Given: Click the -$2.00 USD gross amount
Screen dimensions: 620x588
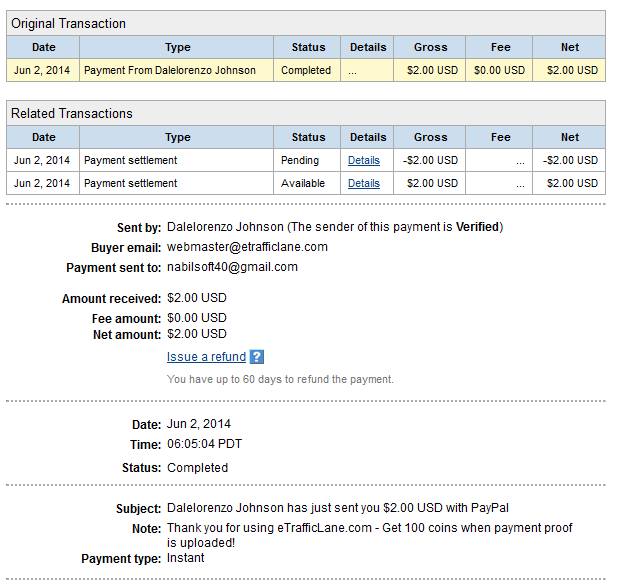Looking at the screenshot, I should (x=430, y=160).
